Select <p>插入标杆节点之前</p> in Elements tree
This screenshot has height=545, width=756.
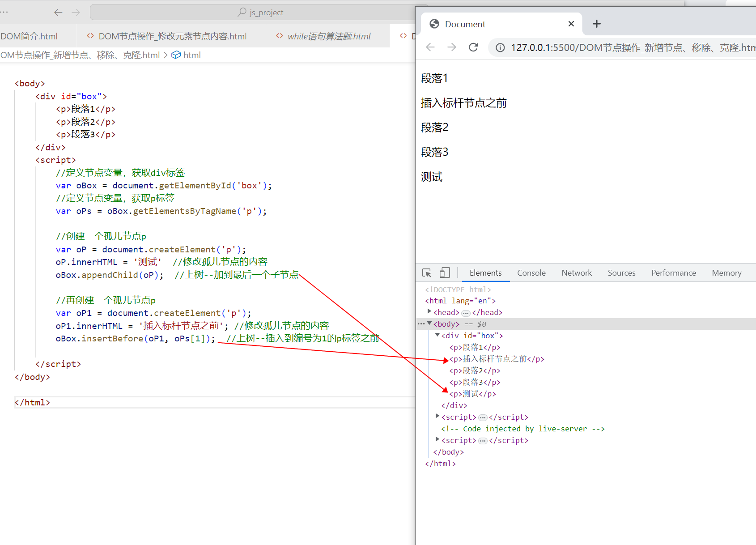pyautogui.click(x=497, y=359)
